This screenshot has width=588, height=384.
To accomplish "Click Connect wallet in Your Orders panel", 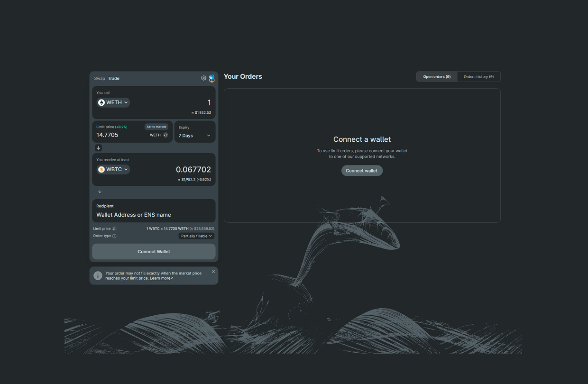I will [x=361, y=171].
